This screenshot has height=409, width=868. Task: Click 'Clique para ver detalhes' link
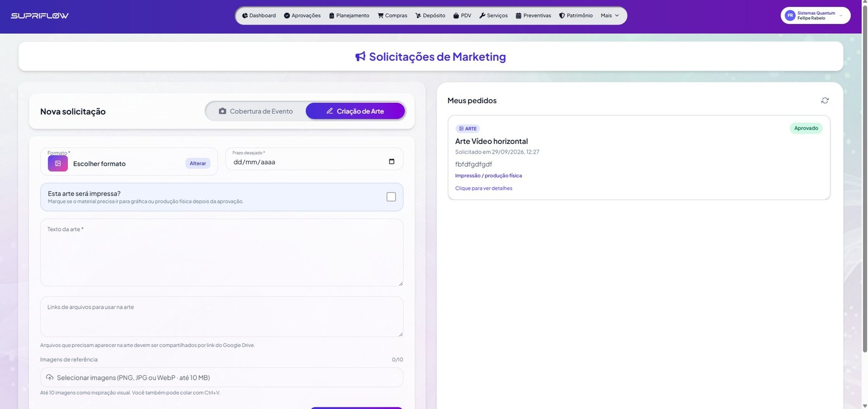(x=484, y=188)
